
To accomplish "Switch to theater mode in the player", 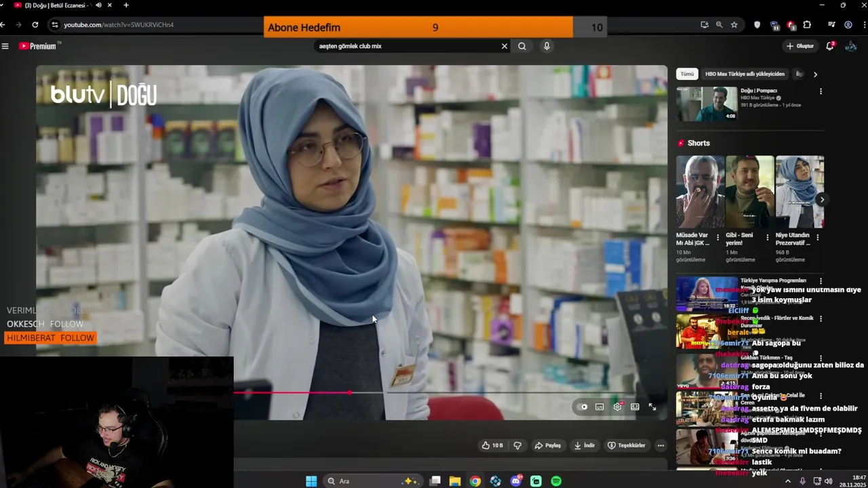I will [x=635, y=407].
